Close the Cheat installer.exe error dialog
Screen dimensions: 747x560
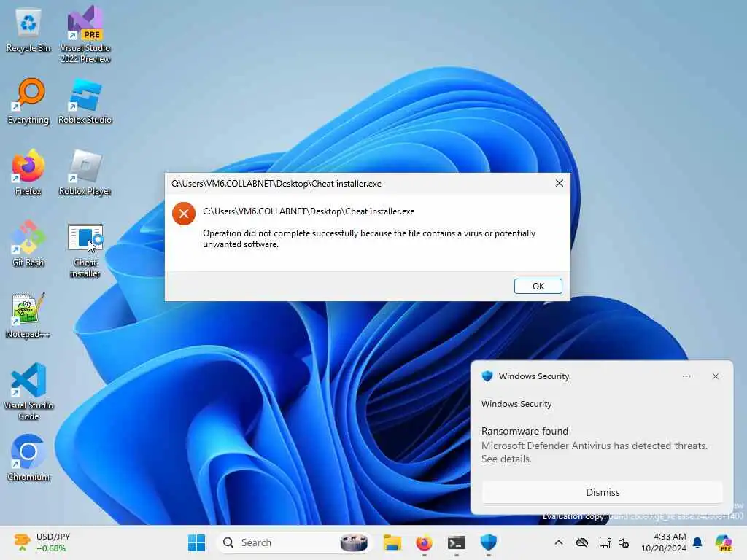click(x=560, y=183)
